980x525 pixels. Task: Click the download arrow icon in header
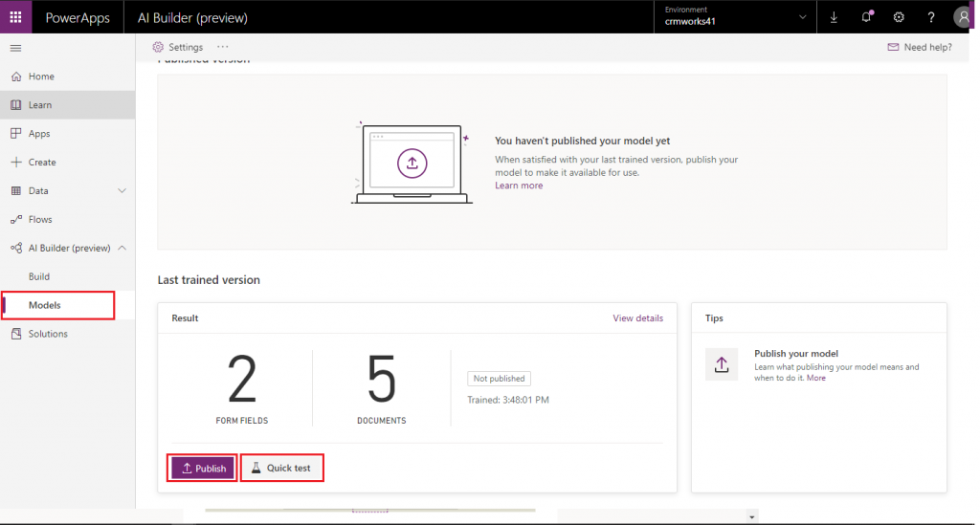click(x=834, y=17)
